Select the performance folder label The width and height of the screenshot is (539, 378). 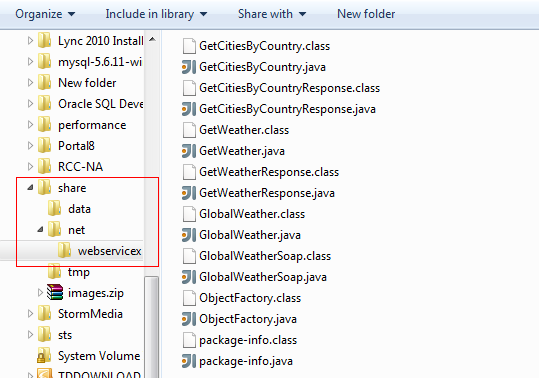click(x=92, y=125)
